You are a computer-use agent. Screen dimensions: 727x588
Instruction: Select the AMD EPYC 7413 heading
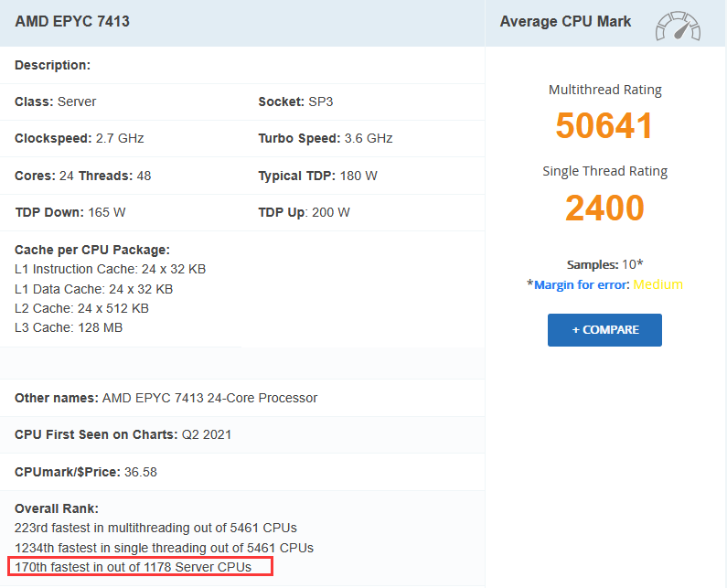(72, 21)
